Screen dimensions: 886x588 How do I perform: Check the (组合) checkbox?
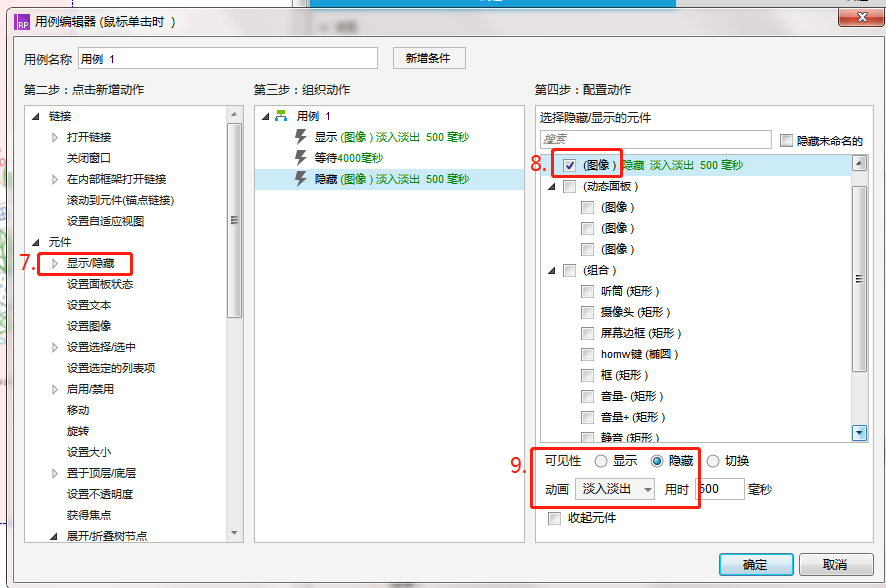click(570, 270)
